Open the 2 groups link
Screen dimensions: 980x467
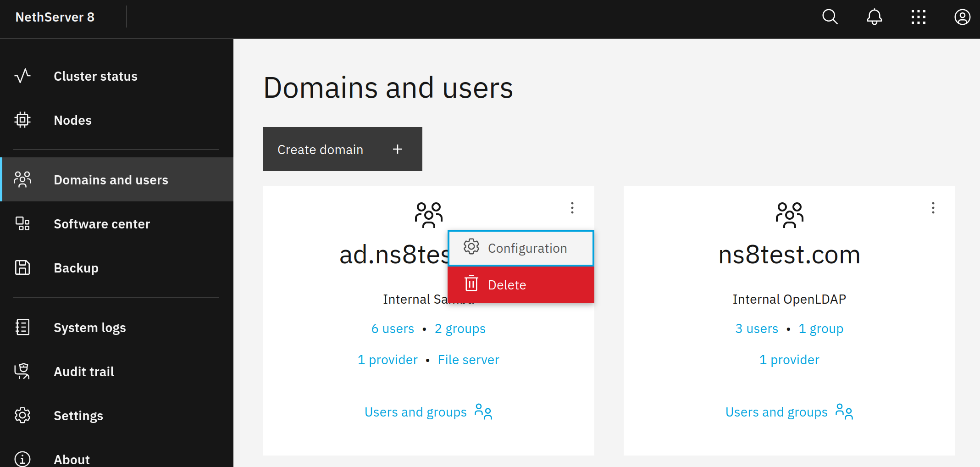460,328
